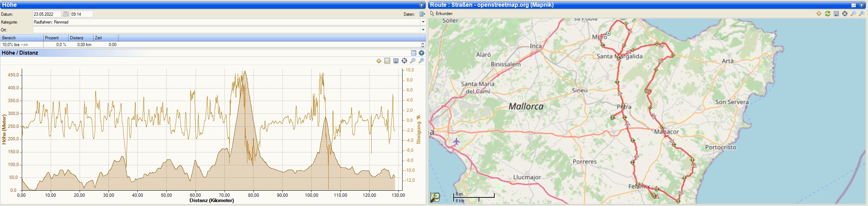Viewport: 868px width, 206px height.
Task: Save the route map image
Action: click(836, 14)
